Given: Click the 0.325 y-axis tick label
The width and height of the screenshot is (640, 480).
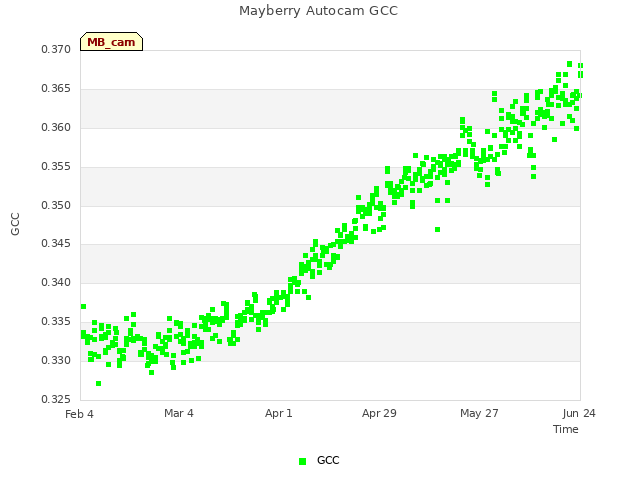Looking at the screenshot, I should point(56,399).
